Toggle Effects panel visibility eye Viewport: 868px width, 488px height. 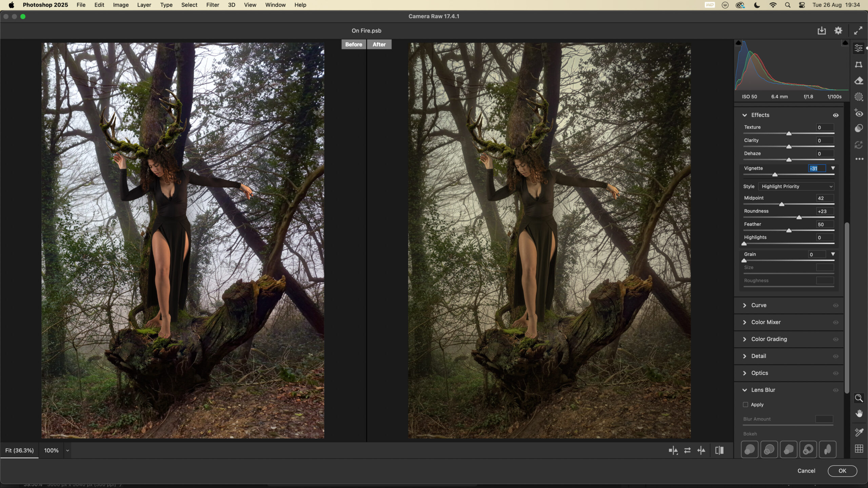coord(836,115)
